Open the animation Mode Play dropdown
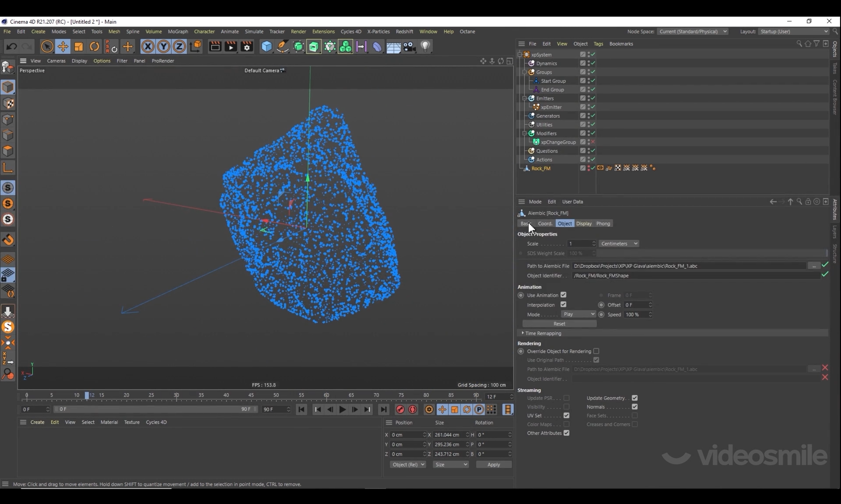The height and width of the screenshot is (504, 841). [579, 314]
